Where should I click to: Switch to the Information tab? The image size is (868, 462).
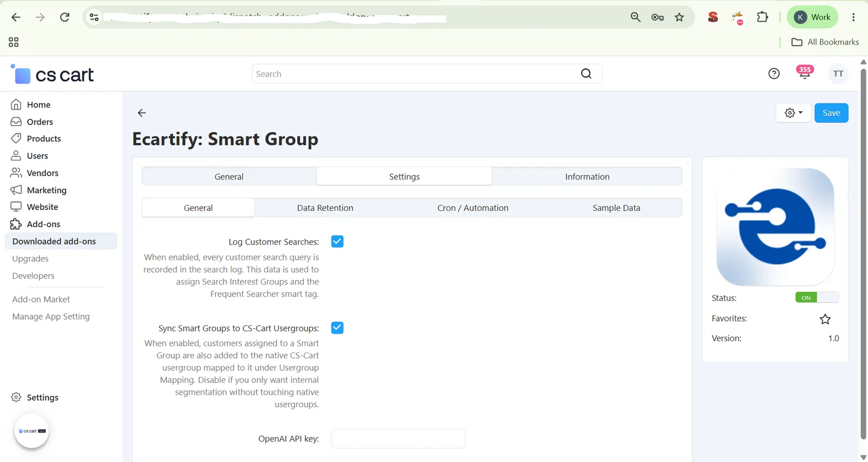587,176
